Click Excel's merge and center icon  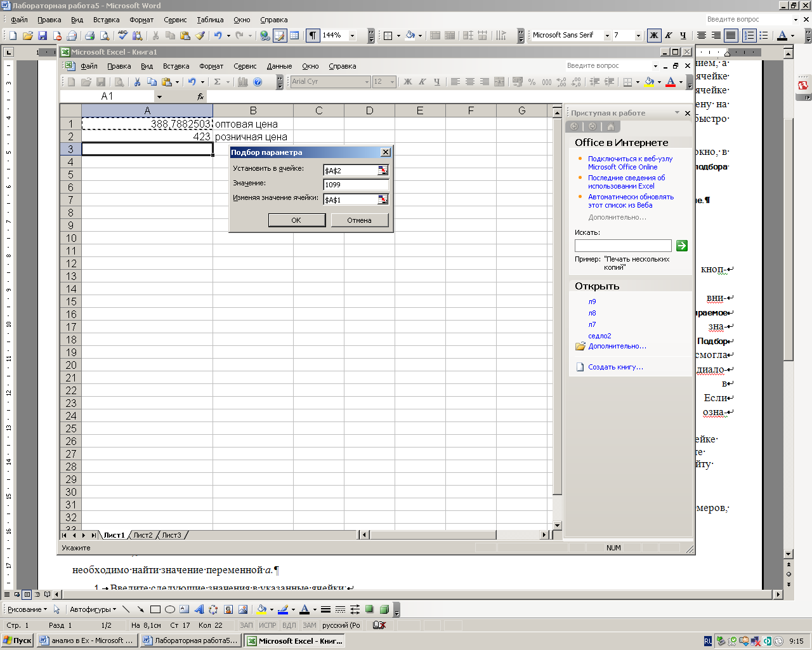coord(499,82)
